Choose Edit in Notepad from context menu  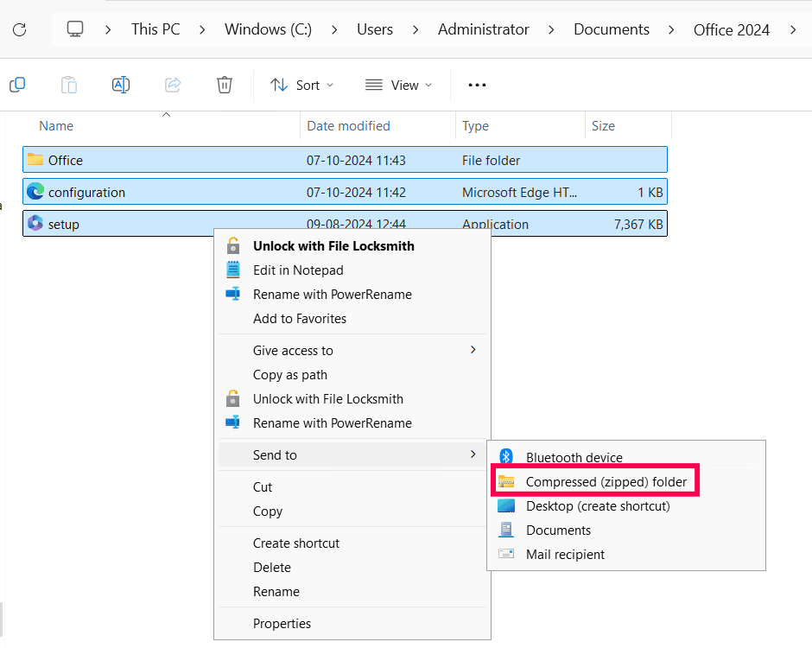297,270
